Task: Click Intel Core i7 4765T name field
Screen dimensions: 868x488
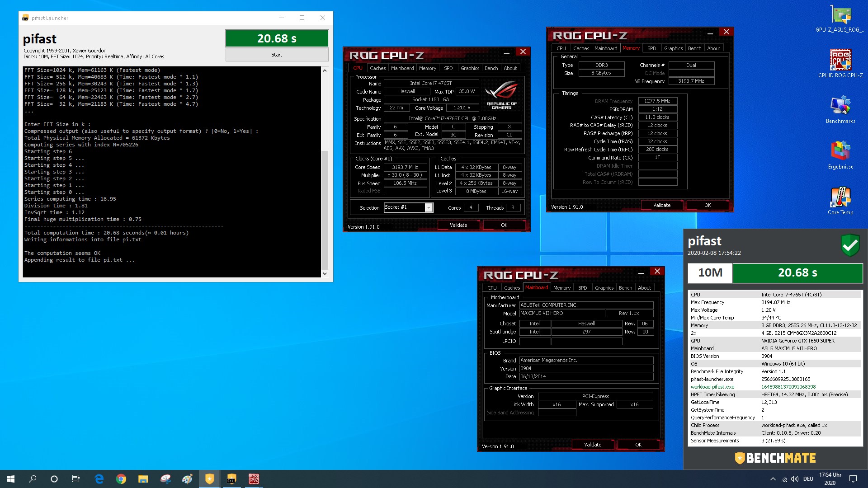Action: [431, 83]
